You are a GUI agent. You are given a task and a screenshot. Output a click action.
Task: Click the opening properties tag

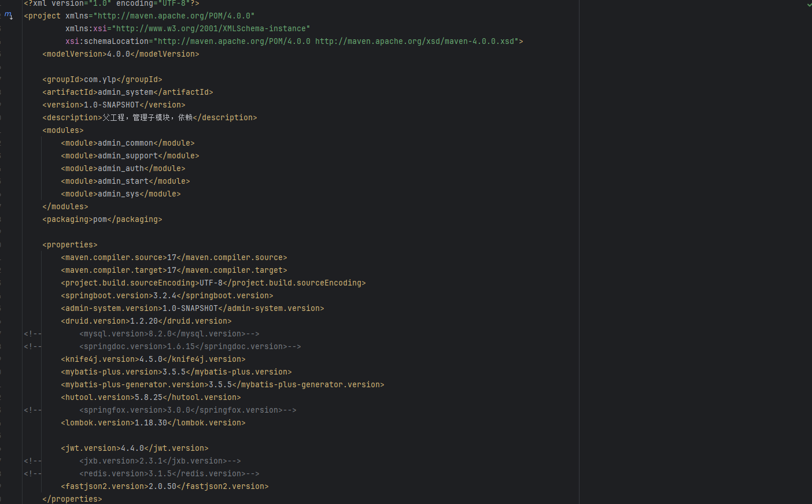point(70,244)
